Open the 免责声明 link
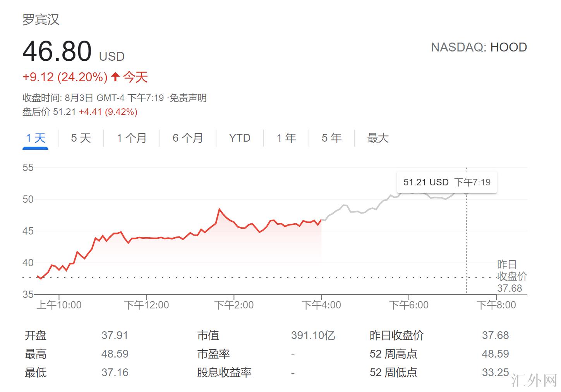The image size is (561, 392). pyautogui.click(x=188, y=98)
